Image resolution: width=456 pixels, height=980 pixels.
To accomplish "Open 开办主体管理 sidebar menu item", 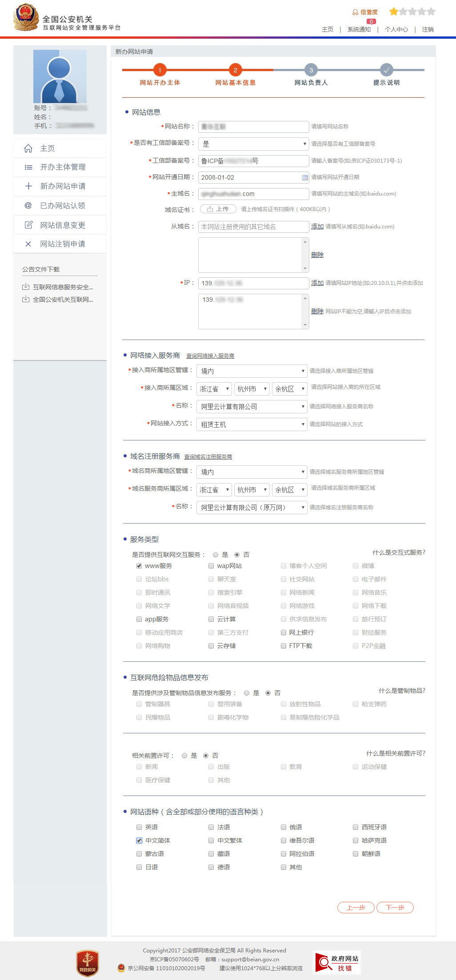I will pos(60,167).
